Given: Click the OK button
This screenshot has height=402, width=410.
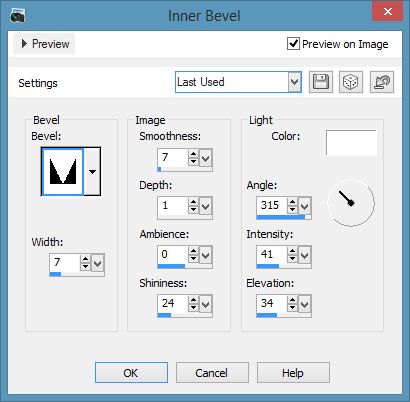Looking at the screenshot, I should [x=131, y=373].
